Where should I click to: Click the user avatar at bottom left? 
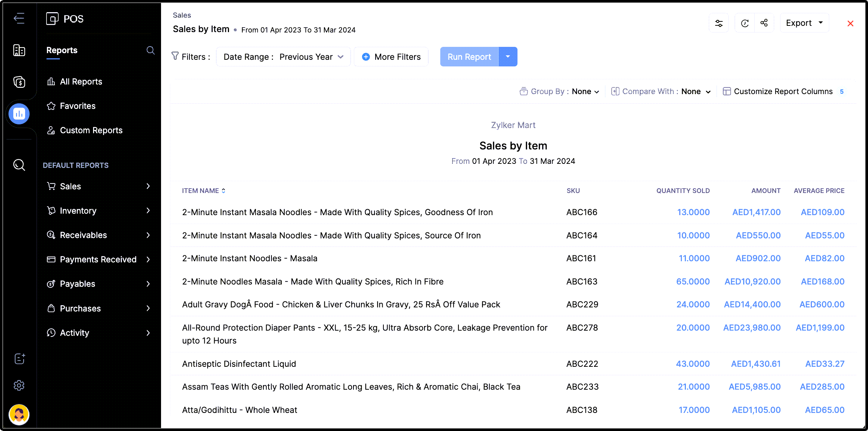pyautogui.click(x=19, y=414)
